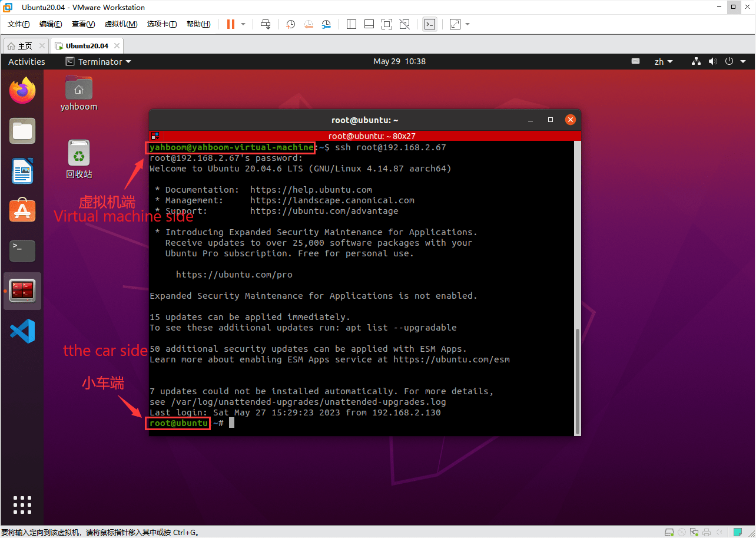Expand the dropdown arrow beside pause button

[243, 24]
